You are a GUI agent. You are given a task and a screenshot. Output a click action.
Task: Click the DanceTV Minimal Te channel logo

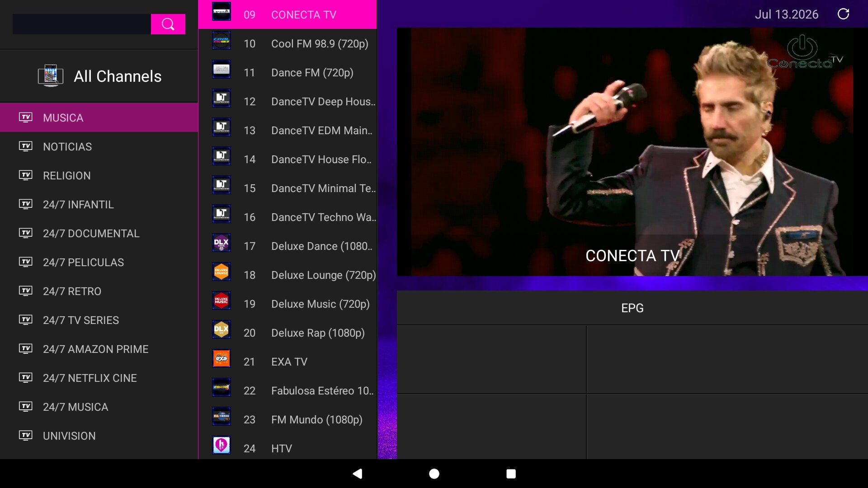pyautogui.click(x=222, y=185)
